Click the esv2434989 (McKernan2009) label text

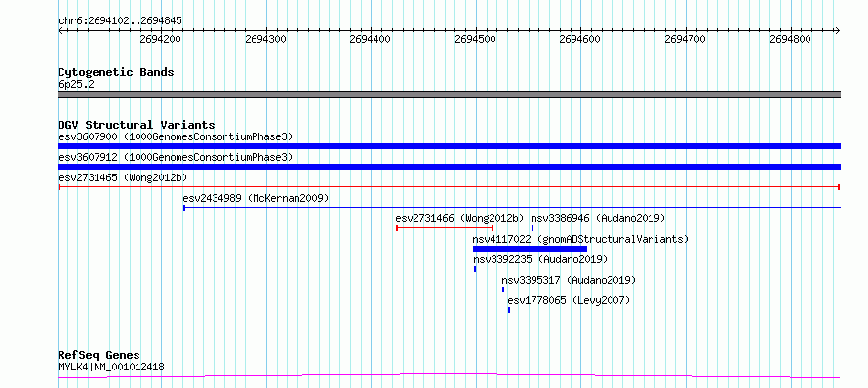click(256, 198)
